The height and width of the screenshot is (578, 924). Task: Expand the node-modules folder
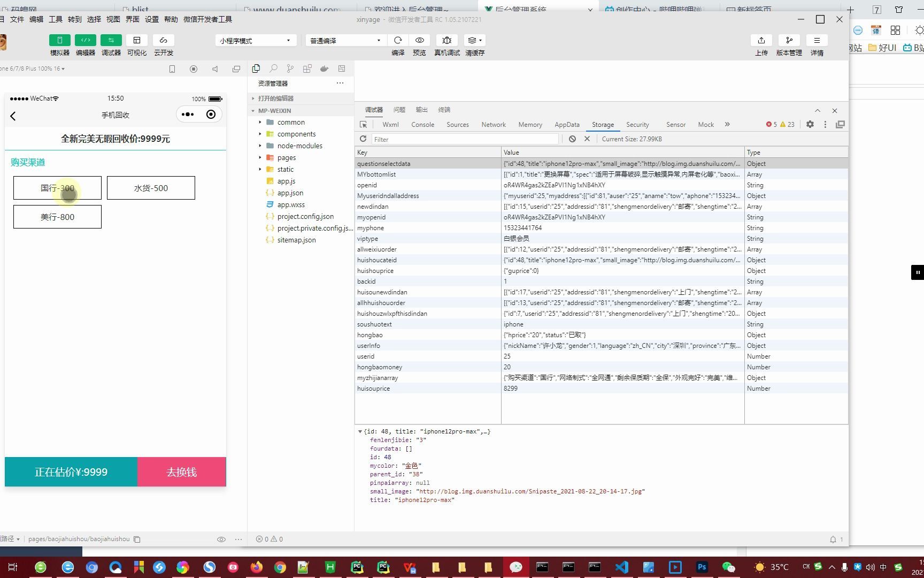pos(299,146)
